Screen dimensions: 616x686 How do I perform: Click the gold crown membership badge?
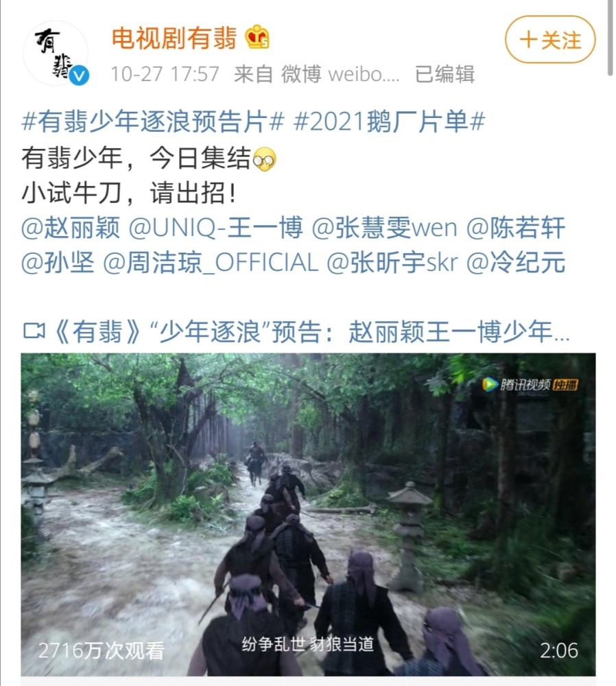[257, 38]
